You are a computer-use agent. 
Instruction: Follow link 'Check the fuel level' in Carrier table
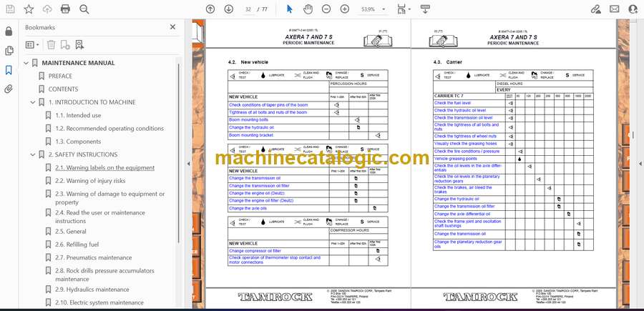coord(453,103)
